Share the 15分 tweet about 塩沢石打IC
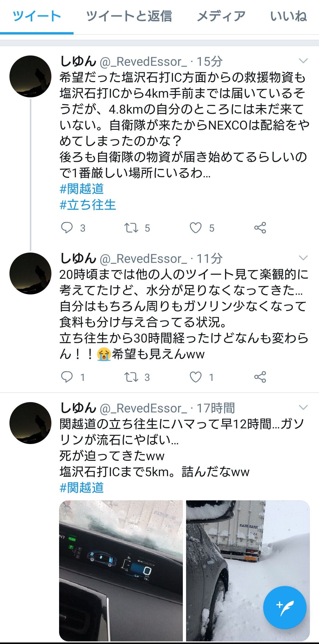Image resolution: width=319 pixels, height=644 pixels. tap(260, 228)
